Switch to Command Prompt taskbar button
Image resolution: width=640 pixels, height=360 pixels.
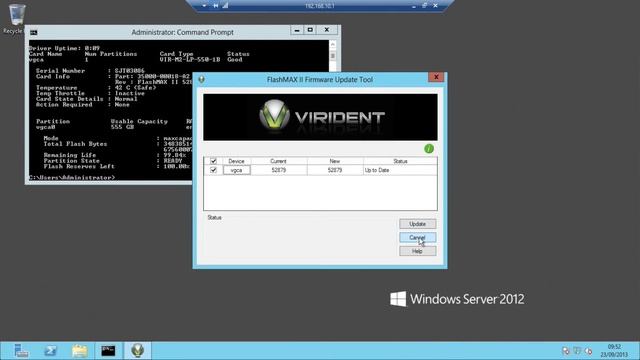pos(108,350)
